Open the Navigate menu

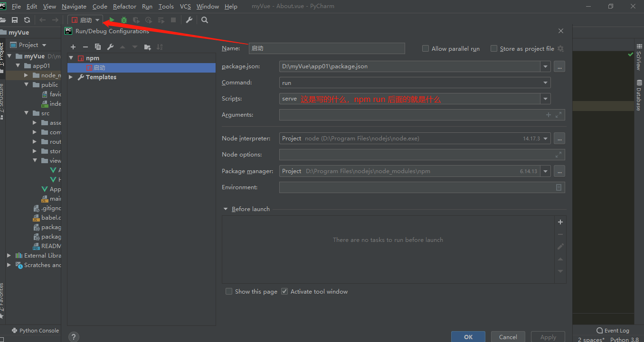(74, 7)
